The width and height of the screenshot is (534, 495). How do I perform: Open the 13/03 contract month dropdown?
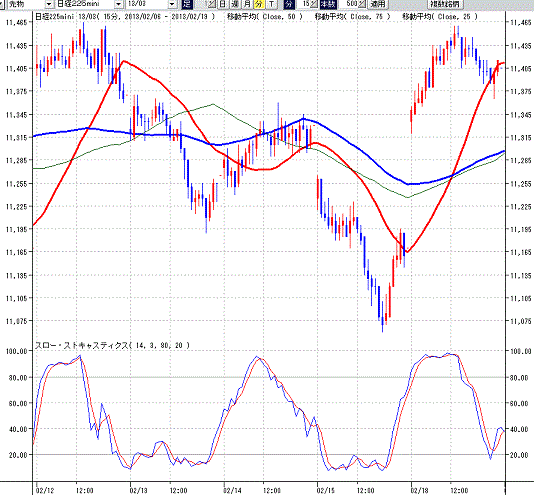pos(172,4)
